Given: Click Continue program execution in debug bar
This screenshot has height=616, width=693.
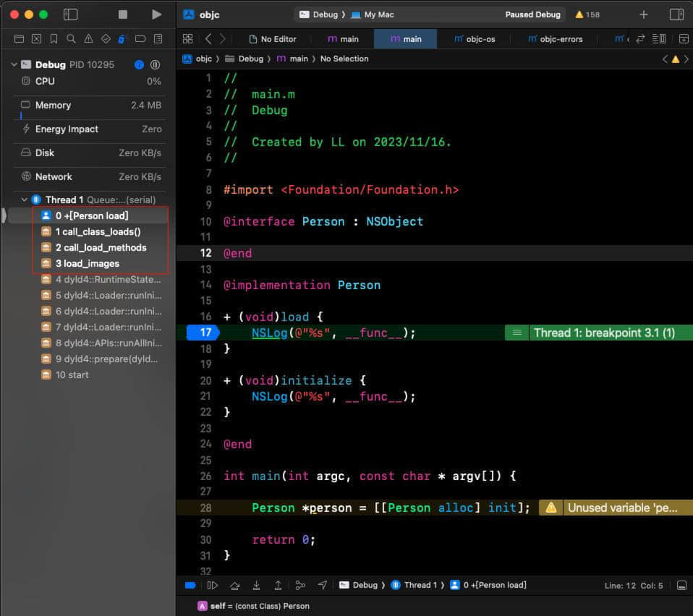Looking at the screenshot, I should click(213, 585).
